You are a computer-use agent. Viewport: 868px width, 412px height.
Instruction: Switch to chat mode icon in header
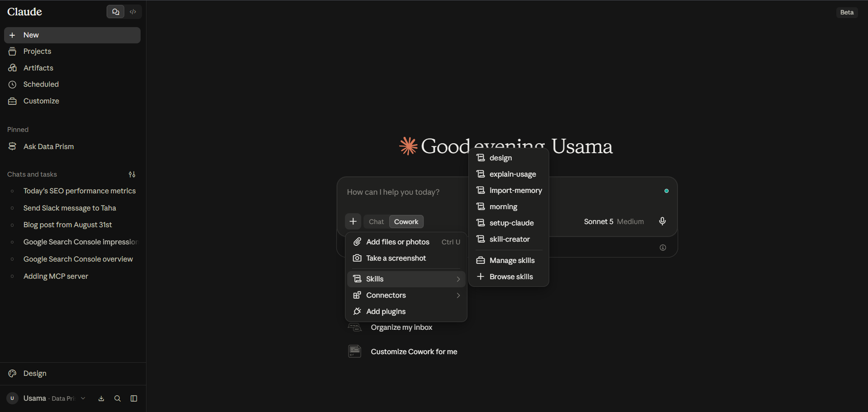pos(115,12)
